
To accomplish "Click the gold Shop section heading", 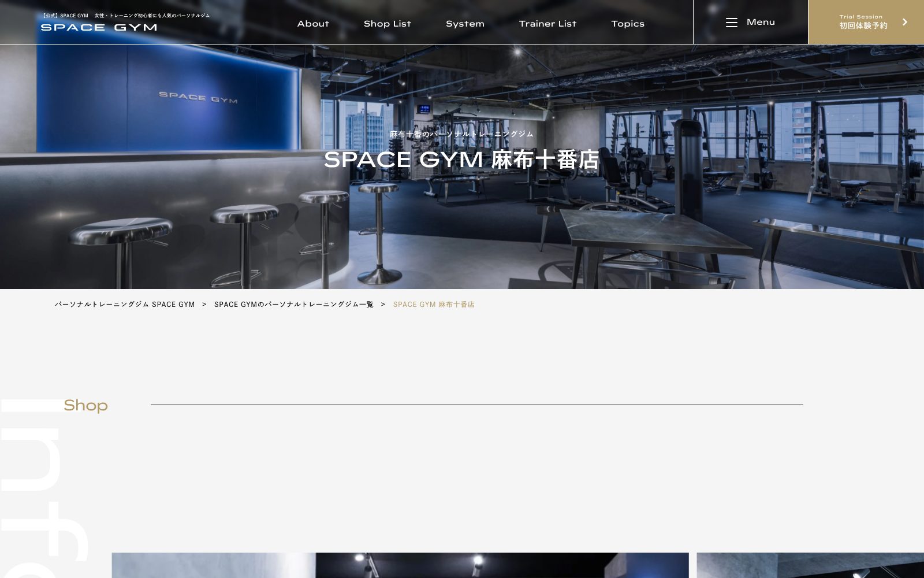I will pos(85,405).
